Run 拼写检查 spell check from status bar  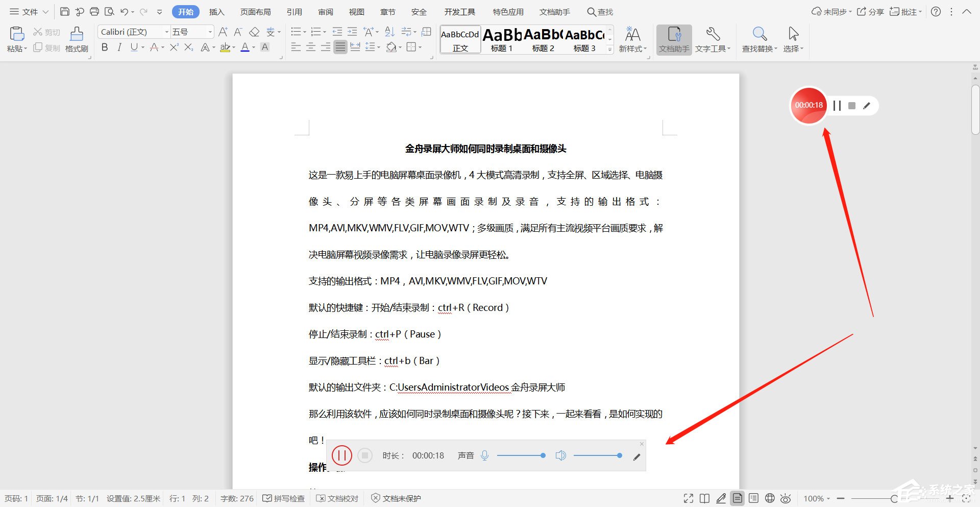click(x=284, y=498)
